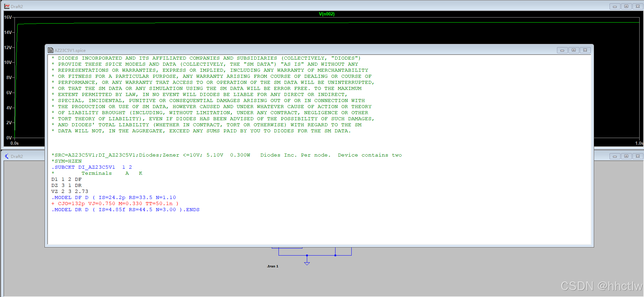Restore the waveform Draft2 window size

pos(626,6)
